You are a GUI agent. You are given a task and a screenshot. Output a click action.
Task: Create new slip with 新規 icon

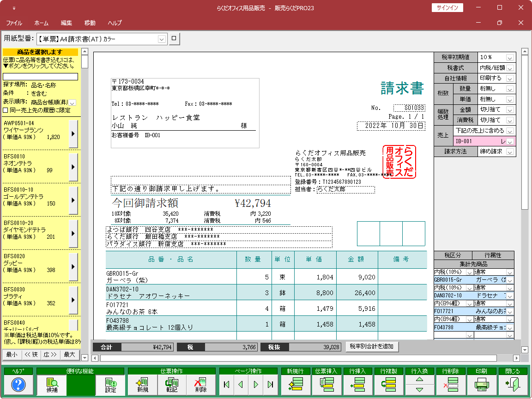pyautogui.click(x=143, y=384)
